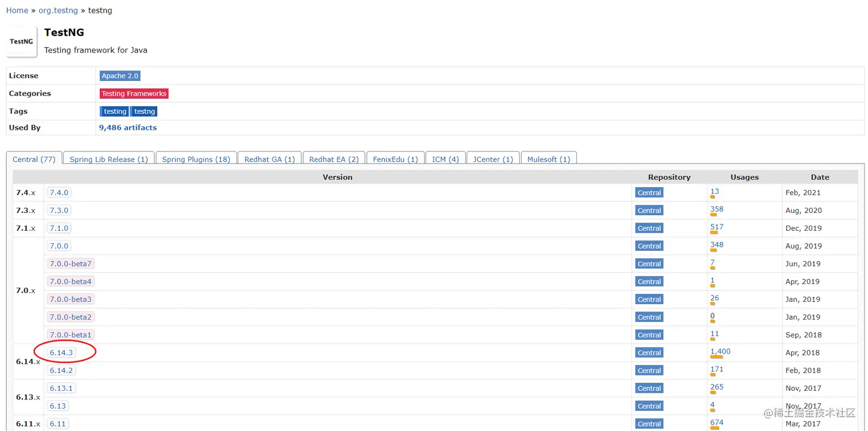Open version 7.0.0-beta2
Viewport: 868px width, 431px height.
point(71,317)
